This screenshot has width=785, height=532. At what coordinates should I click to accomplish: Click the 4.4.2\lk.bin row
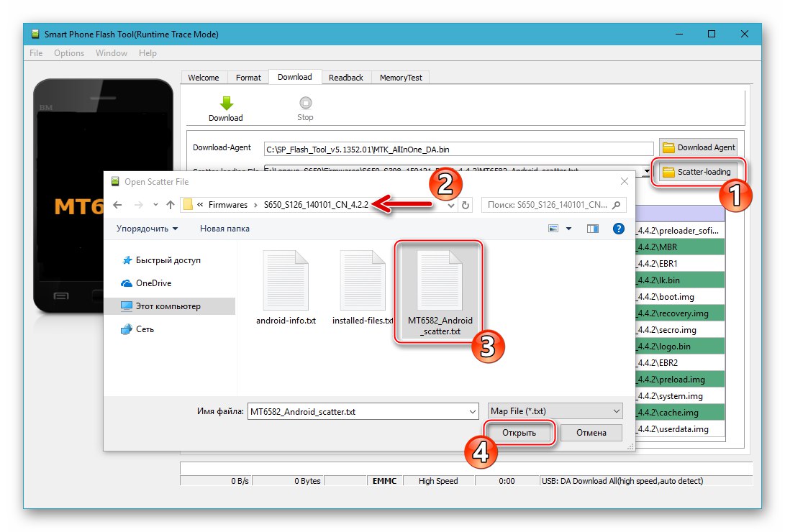coord(680,280)
